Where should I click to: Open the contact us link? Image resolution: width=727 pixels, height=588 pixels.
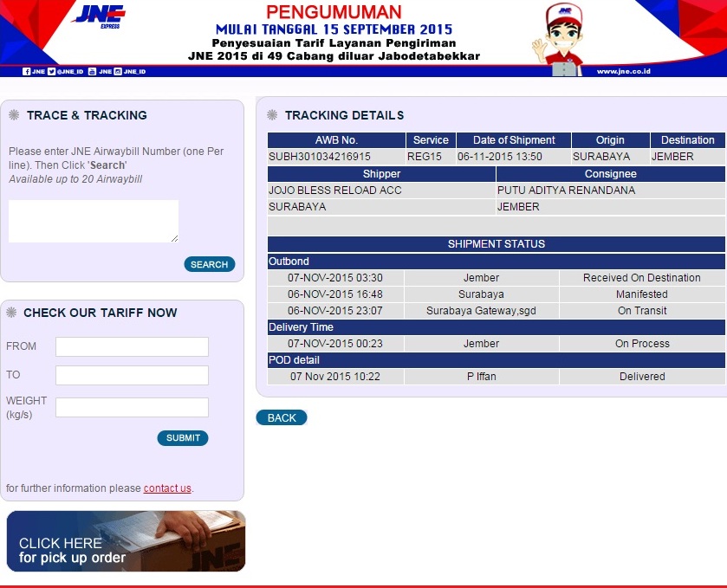(167, 488)
